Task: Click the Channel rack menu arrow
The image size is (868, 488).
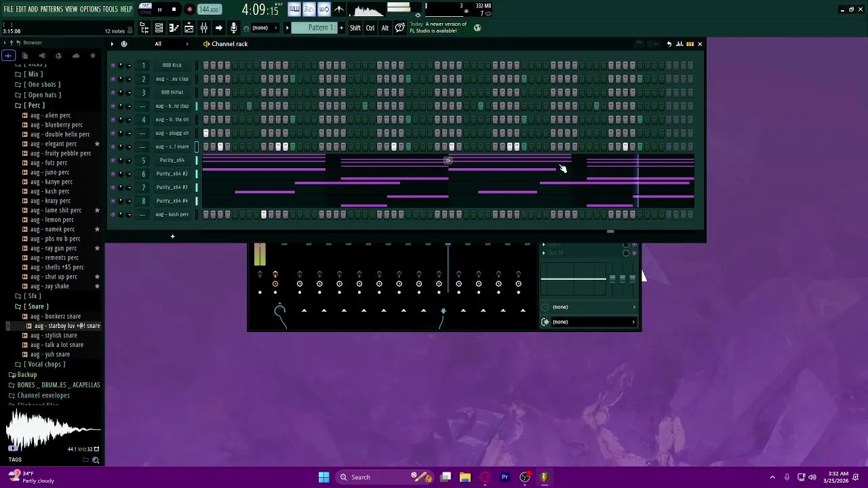Action: coord(112,44)
